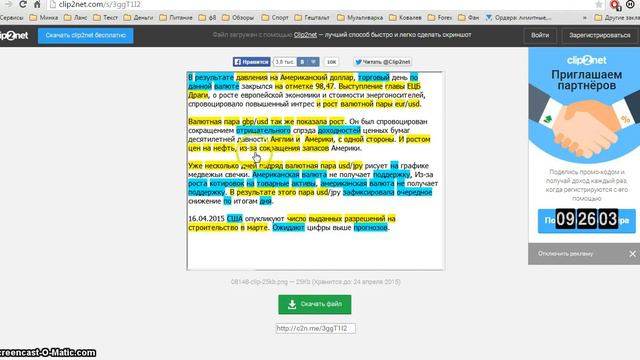Open the Питание bookmarks folder

click(176, 18)
